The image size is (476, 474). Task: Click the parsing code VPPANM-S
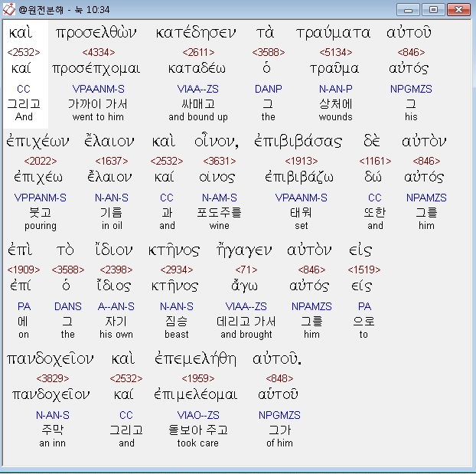[40, 198]
